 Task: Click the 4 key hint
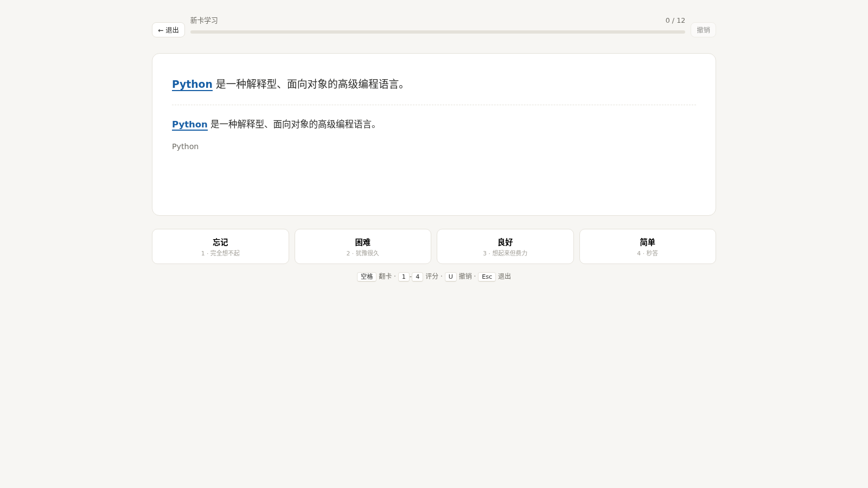click(x=417, y=277)
